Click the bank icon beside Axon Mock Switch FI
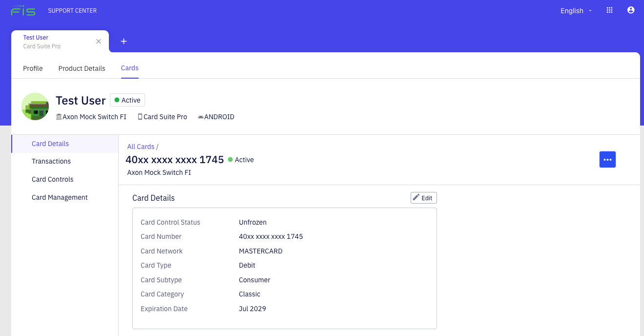 coord(58,116)
